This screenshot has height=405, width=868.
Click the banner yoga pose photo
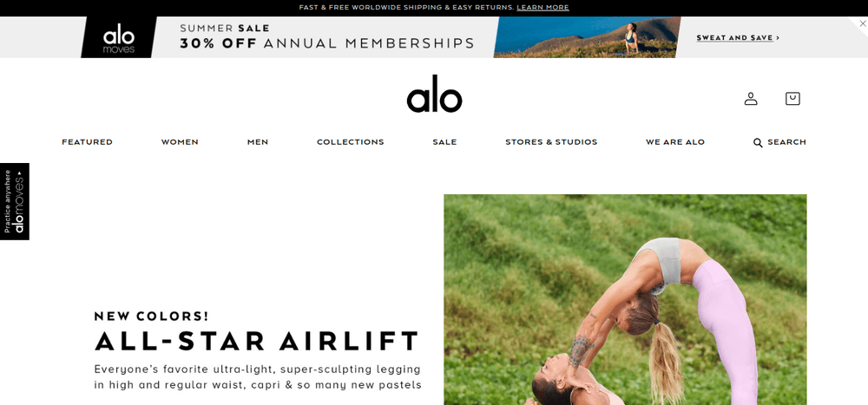(x=587, y=37)
